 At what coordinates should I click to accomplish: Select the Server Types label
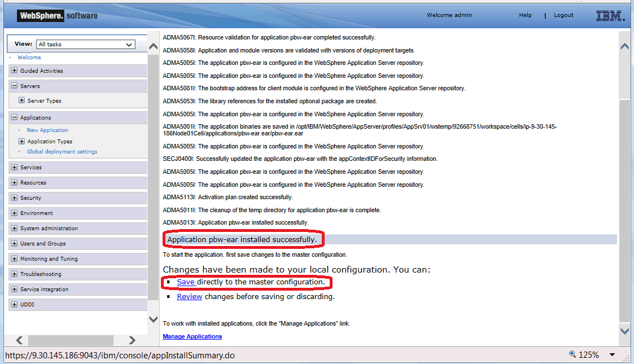[x=44, y=100]
